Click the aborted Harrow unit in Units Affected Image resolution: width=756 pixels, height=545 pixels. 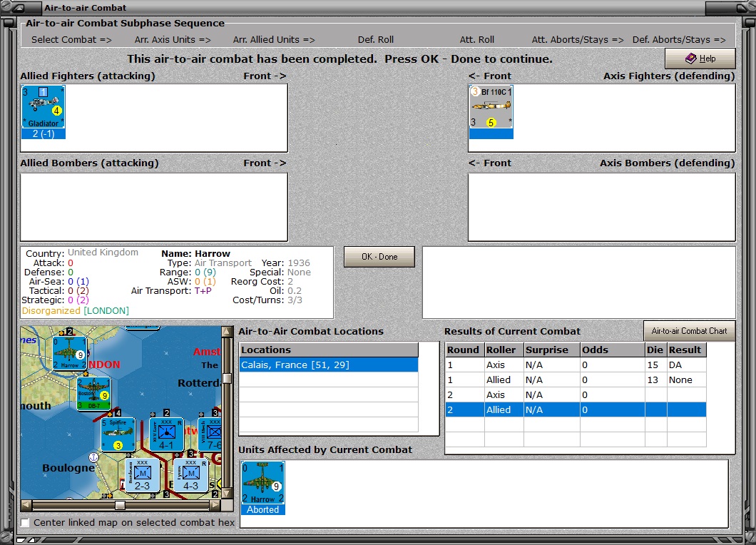click(262, 488)
